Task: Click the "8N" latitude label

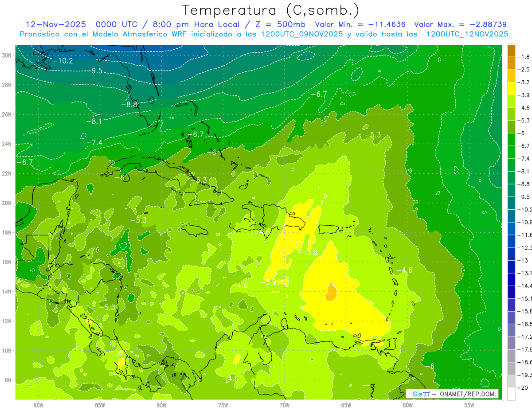Action: click(x=9, y=380)
